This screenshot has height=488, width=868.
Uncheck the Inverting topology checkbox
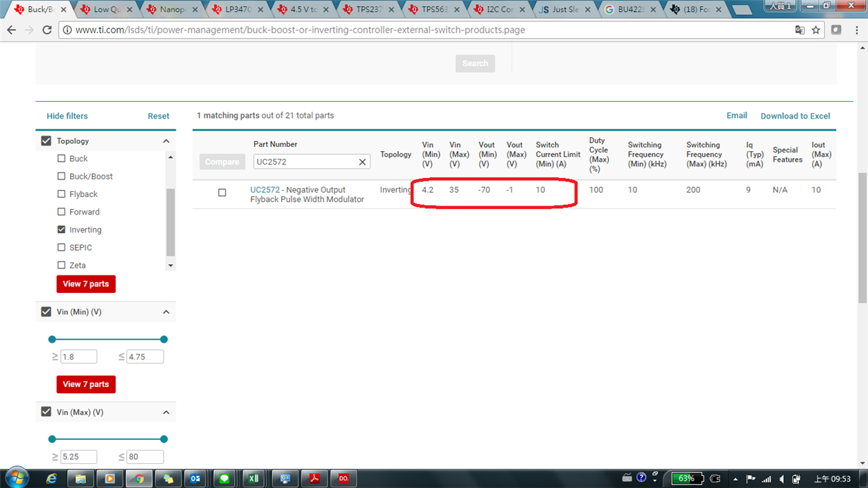pos(61,230)
